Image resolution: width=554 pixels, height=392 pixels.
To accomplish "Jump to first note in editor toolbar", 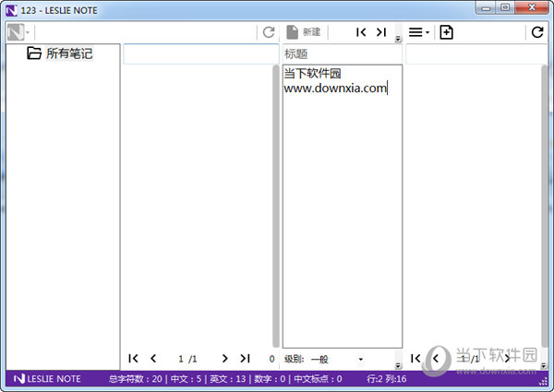I will 361,32.
